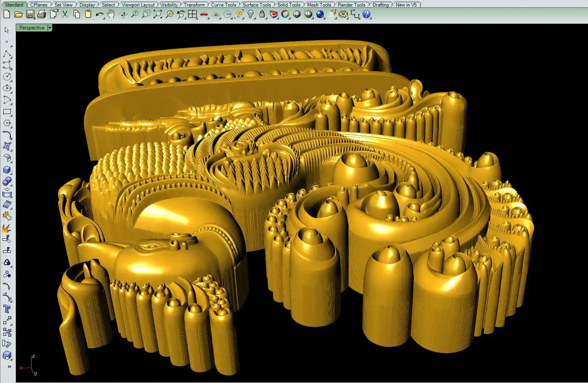Toggle the object Lock padlock icon
The width and height of the screenshot is (588, 383).
[x=262, y=15]
